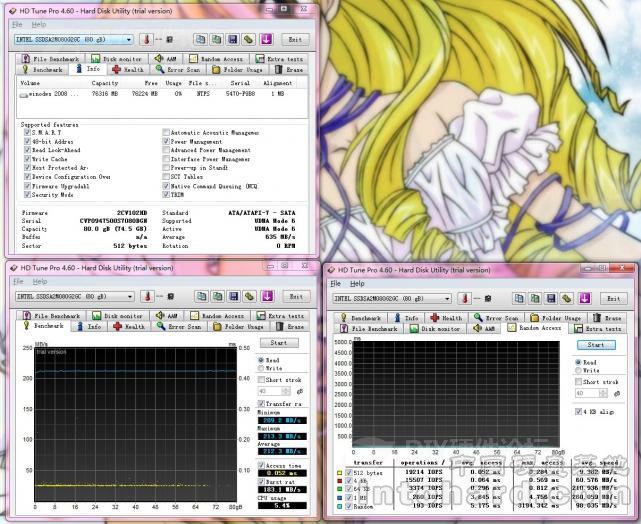
Task: Click Exit button in Random Access window
Action: point(614,299)
